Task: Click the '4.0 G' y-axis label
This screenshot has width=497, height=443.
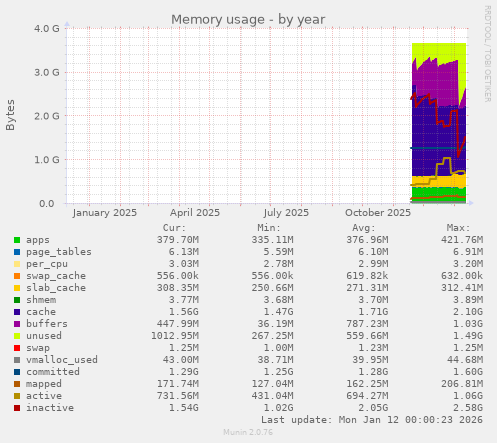Action: [47, 29]
